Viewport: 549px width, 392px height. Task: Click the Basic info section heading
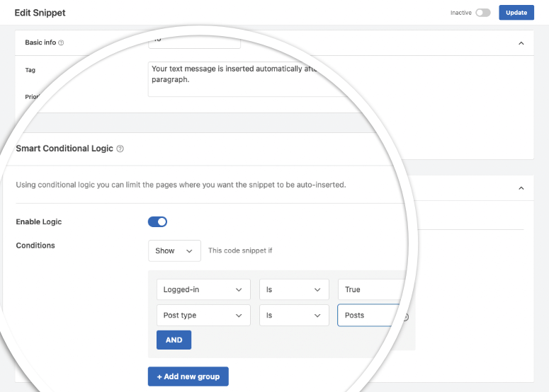click(40, 43)
